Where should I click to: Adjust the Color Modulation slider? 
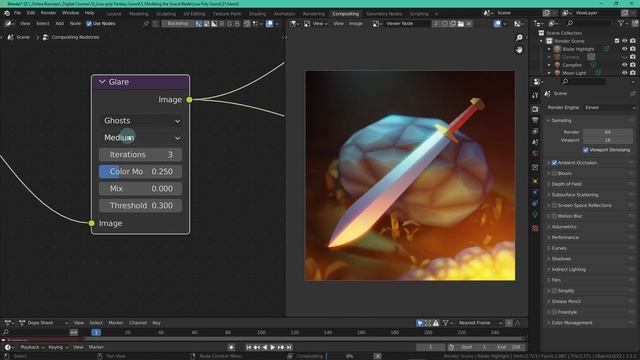point(140,172)
